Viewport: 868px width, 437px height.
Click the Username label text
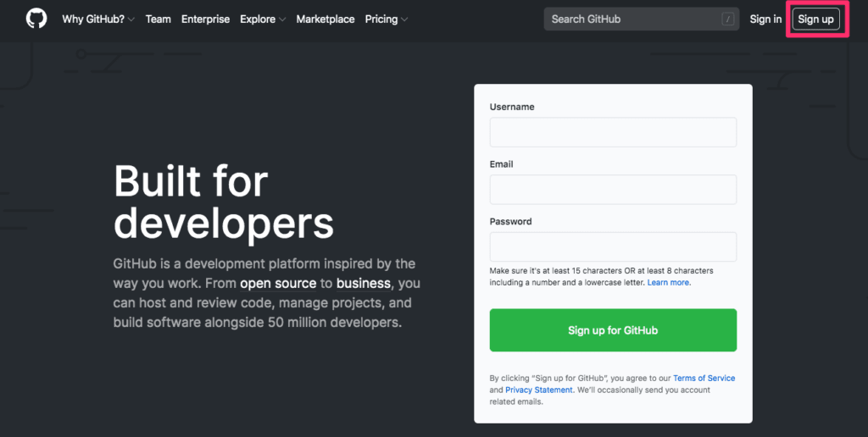(512, 107)
